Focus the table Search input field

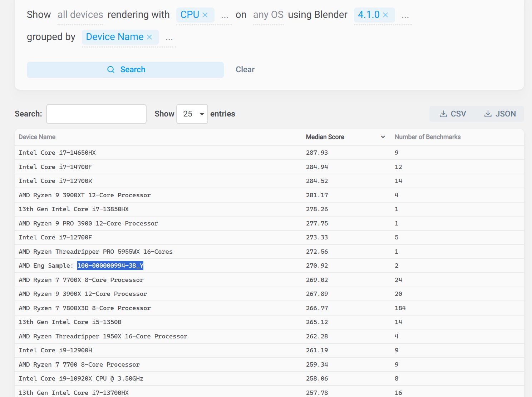tap(96, 114)
